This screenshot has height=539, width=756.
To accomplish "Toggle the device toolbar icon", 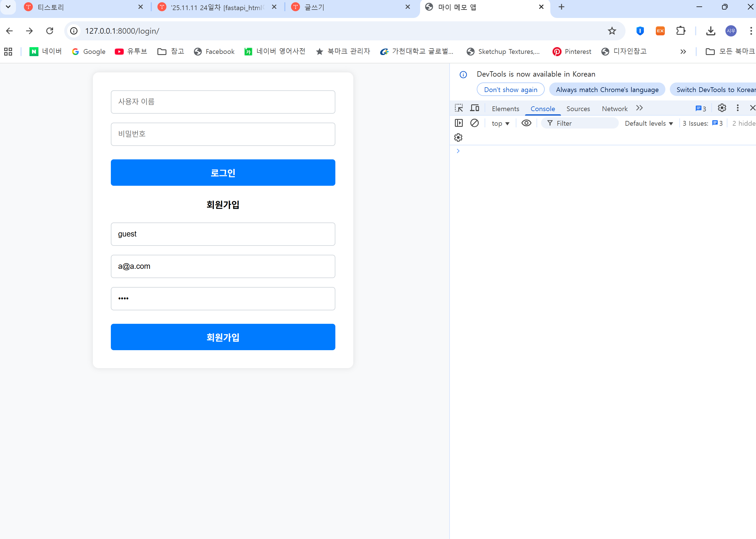I will 475,108.
